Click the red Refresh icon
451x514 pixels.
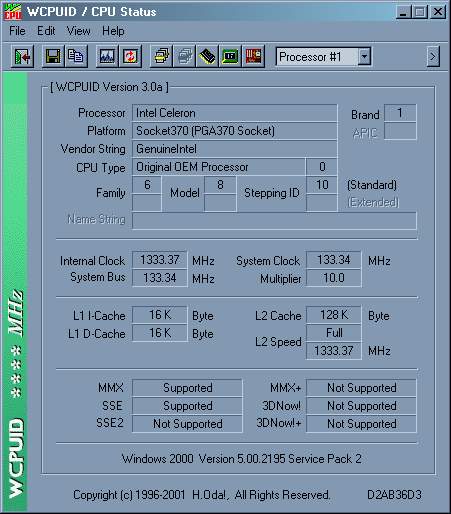click(x=130, y=57)
